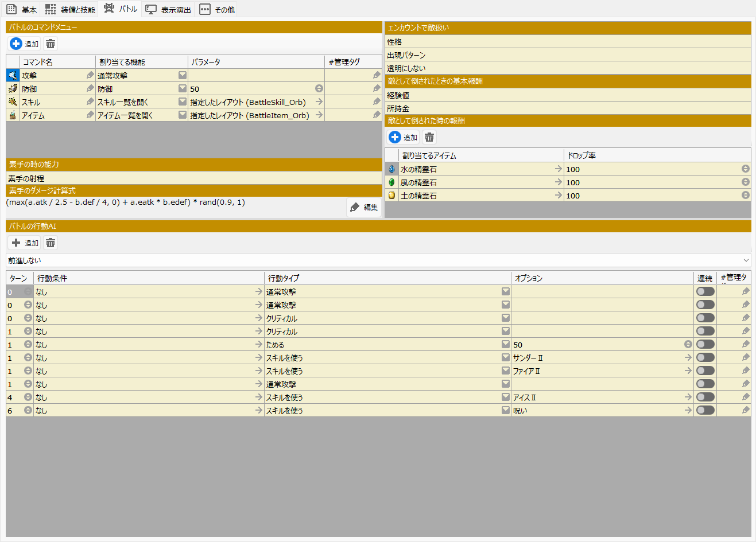This screenshot has width=756, height=542.
Task: Click the attack command sword icon
Action: [13, 75]
